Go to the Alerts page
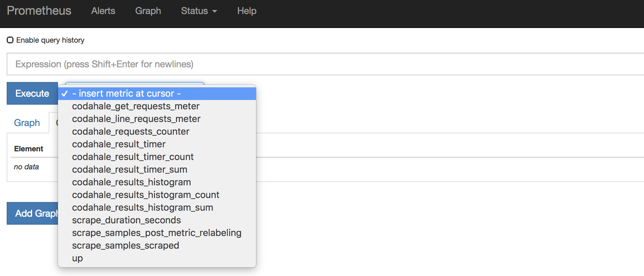The image size is (644, 276). [103, 11]
